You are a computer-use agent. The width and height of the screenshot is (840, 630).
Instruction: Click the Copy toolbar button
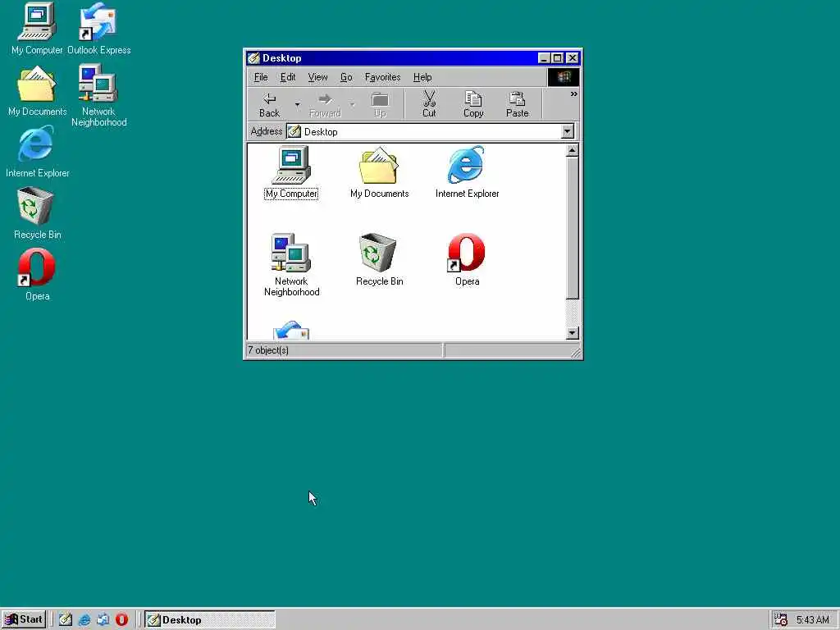473,104
